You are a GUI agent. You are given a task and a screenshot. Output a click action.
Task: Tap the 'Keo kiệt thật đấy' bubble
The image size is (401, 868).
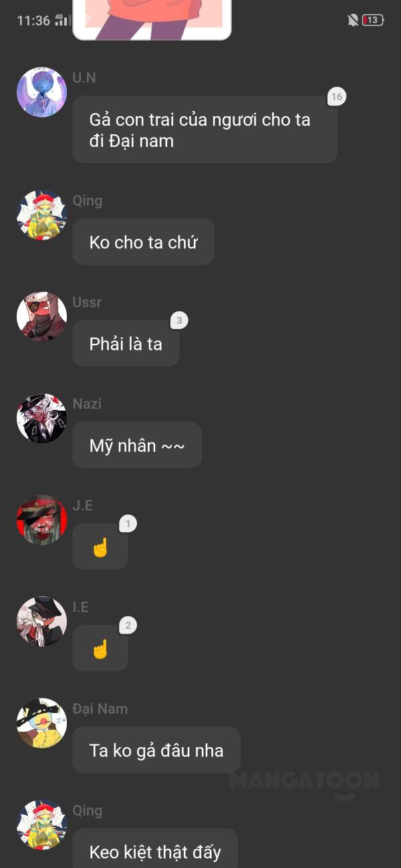click(155, 849)
